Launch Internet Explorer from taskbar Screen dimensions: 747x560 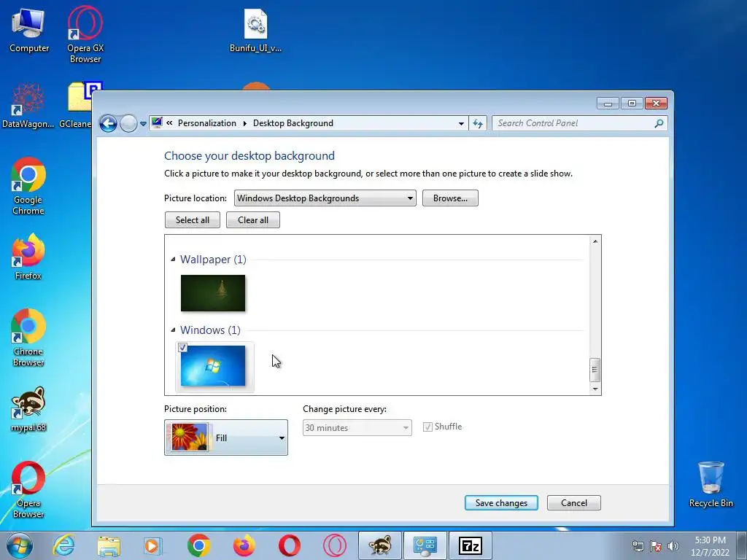pyautogui.click(x=63, y=545)
